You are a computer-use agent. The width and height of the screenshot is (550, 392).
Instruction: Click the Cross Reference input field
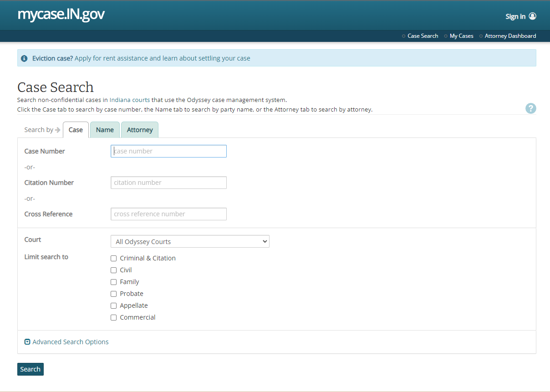168,214
